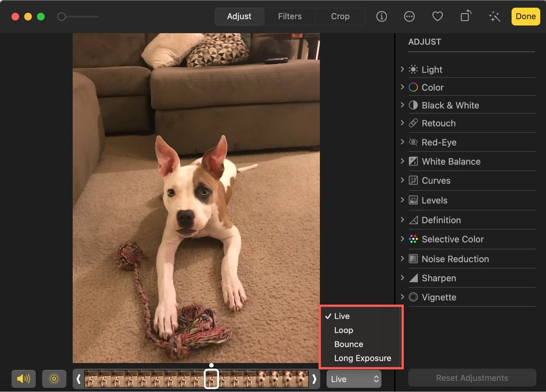Click the White Balance icon
The image size is (546, 392).
(x=413, y=161)
